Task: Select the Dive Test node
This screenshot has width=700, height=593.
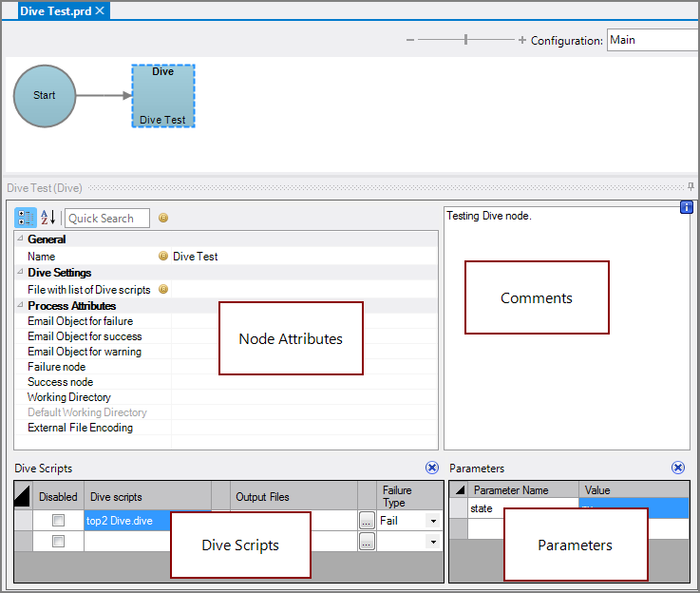Action: [163, 96]
